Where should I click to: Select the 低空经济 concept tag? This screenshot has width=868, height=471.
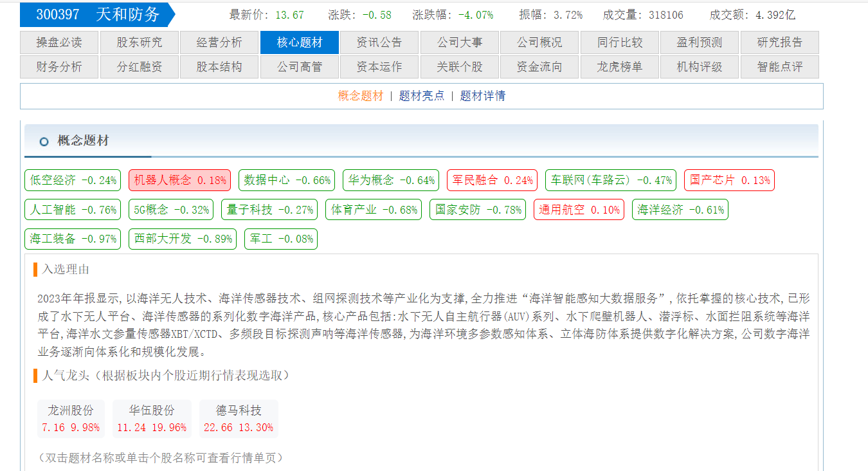(73, 180)
